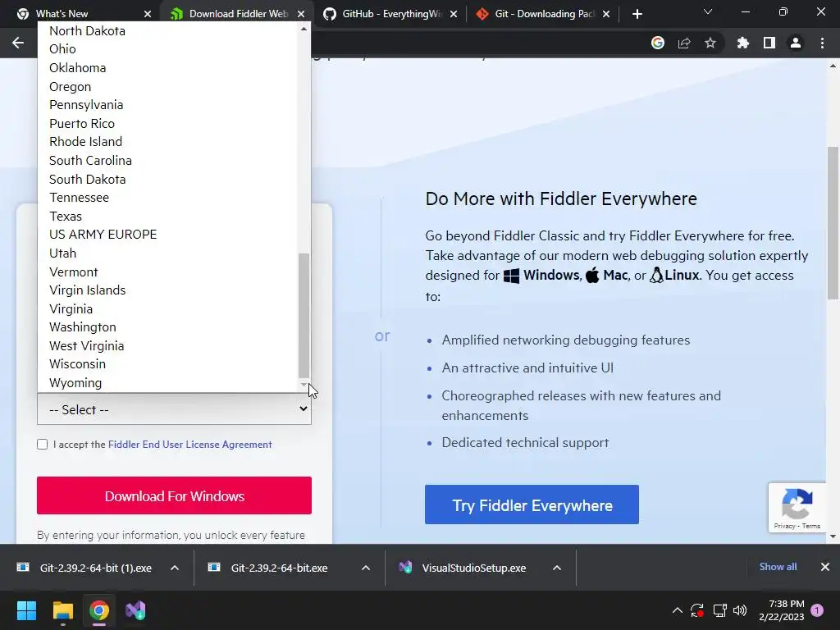The width and height of the screenshot is (840, 630).
Task: Open the new tab plus button
Action: click(637, 14)
